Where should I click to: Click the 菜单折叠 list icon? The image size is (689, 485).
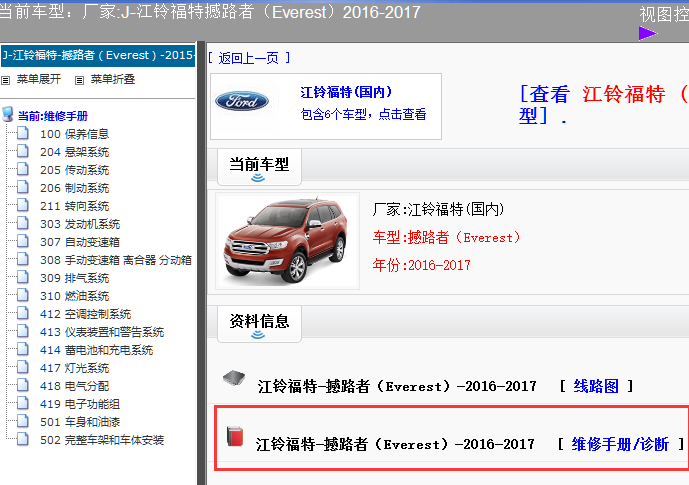tap(80, 80)
